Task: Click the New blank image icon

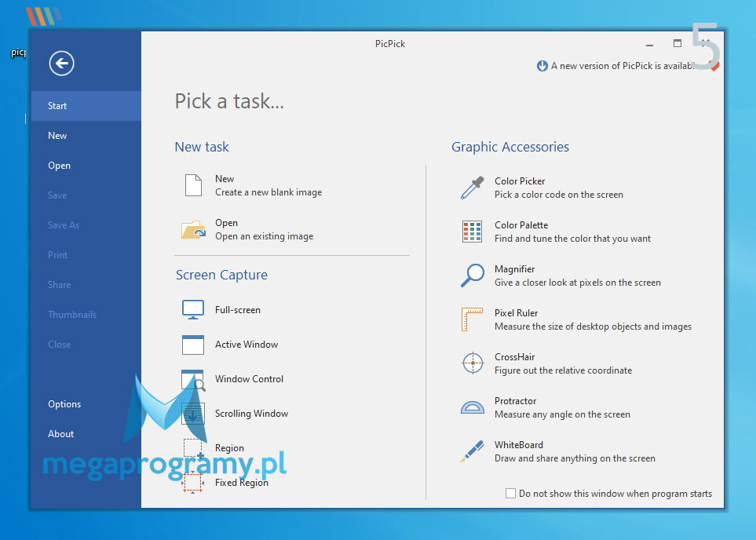Action: coord(193,185)
